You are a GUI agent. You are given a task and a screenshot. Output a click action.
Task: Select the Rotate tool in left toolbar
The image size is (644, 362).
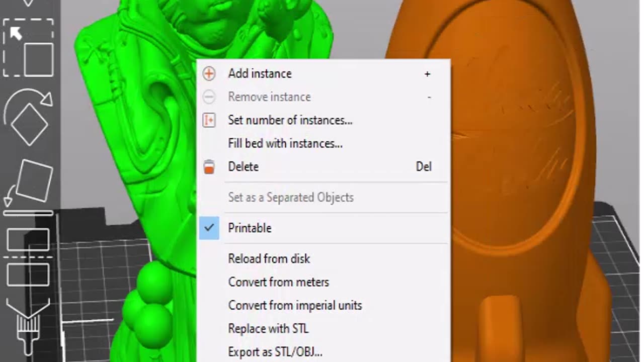[28, 117]
